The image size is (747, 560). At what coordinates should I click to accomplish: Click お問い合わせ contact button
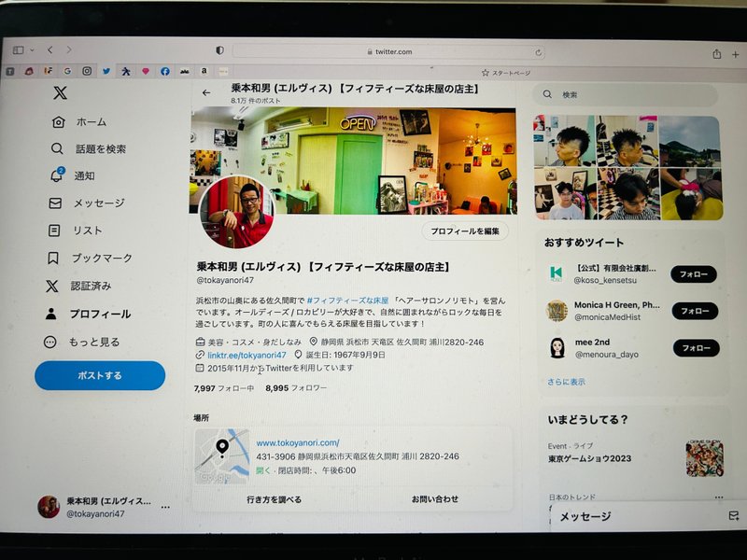point(435,499)
